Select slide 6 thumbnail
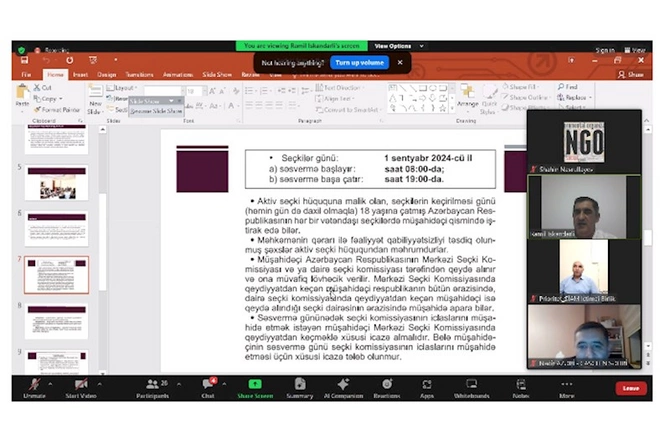The image size is (670, 441). tap(57, 229)
